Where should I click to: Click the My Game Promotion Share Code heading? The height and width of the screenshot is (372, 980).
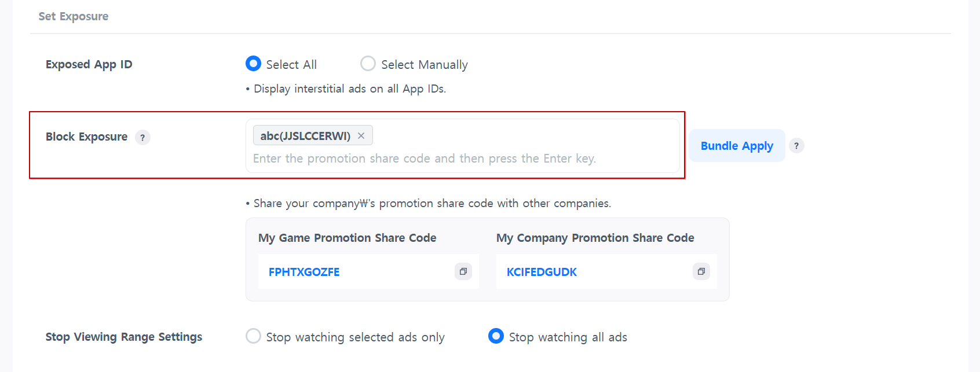tap(347, 238)
